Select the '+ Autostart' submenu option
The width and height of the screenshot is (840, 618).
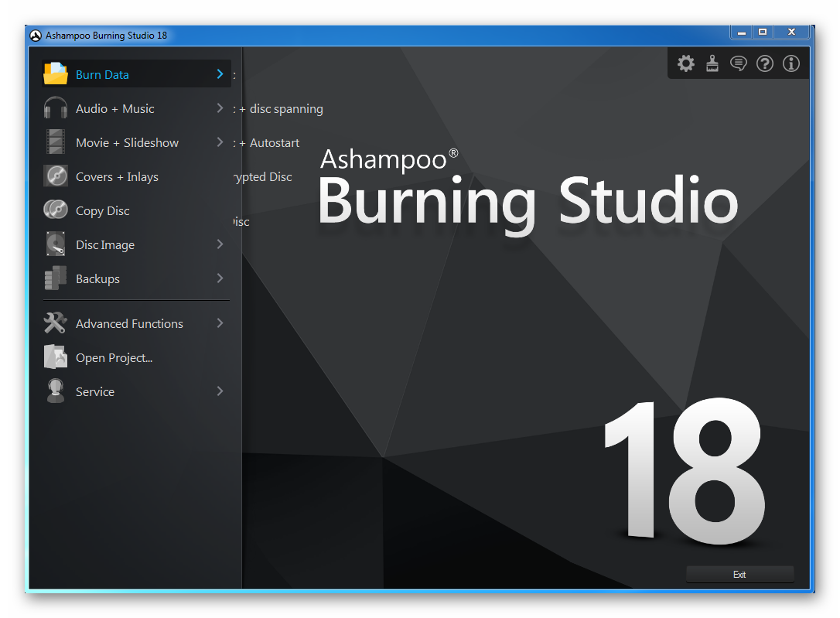[x=269, y=142]
